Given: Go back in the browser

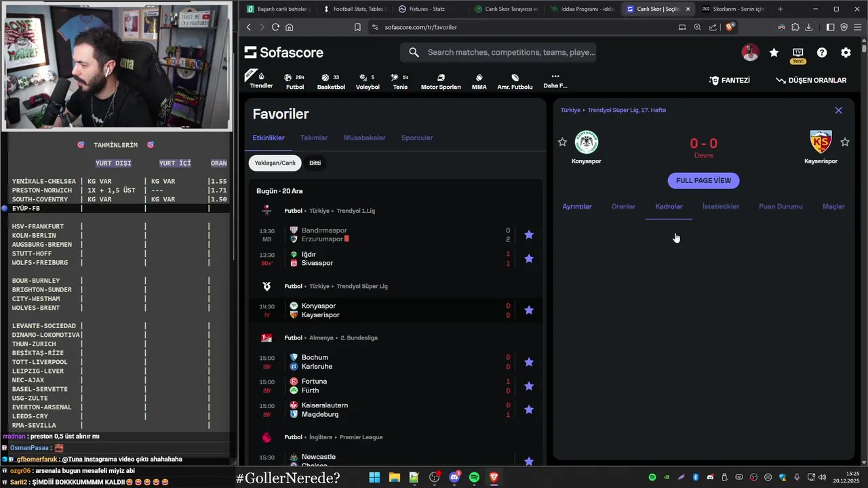Looking at the screenshot, I should pyautogui.click(x=249, y=27).
